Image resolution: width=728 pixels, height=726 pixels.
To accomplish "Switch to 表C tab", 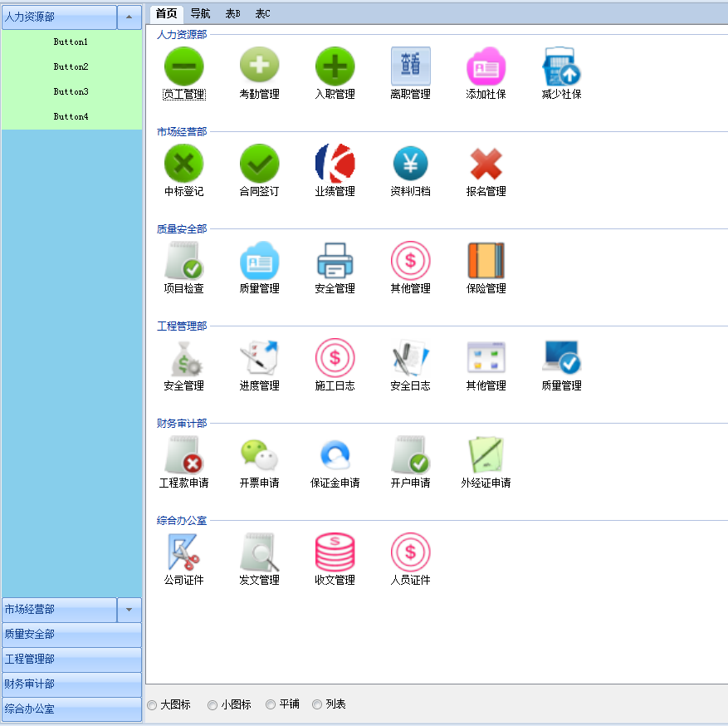I will (262, 13).
